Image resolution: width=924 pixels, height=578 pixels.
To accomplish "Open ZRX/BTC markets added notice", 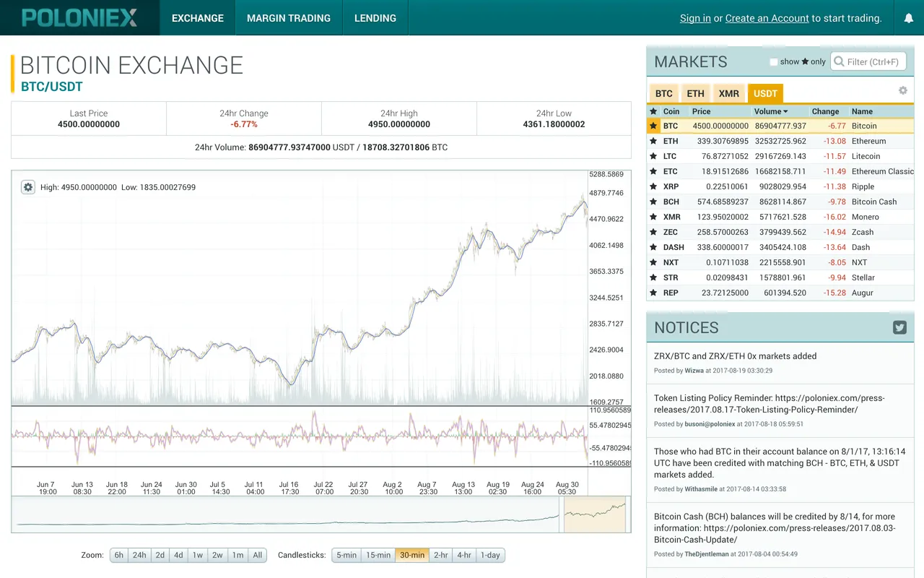I will point(736,356).
